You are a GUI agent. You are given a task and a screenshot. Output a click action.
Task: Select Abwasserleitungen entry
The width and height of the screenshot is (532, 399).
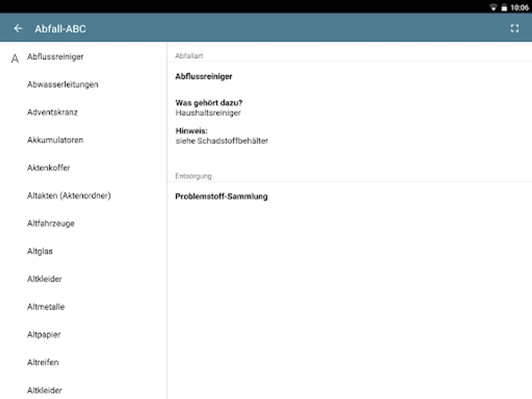pyautogui.click(x=63, y=84)
